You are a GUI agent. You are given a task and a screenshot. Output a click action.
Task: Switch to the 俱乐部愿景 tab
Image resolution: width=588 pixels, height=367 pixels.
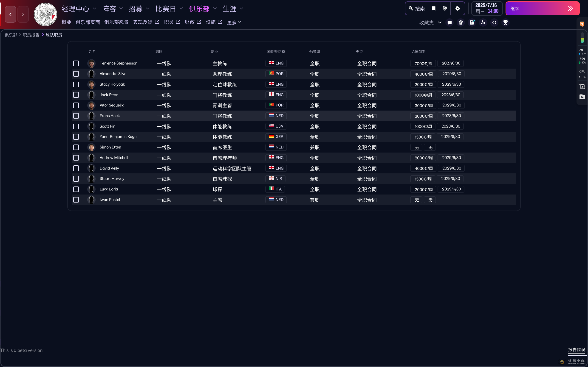point(116,22)
